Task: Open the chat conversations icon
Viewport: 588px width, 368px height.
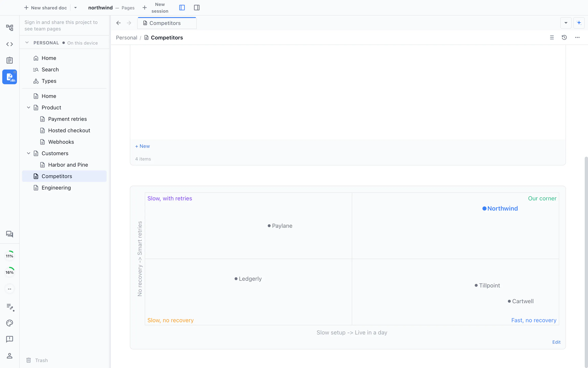Action: pyautogui.click(x=9, y=234)
